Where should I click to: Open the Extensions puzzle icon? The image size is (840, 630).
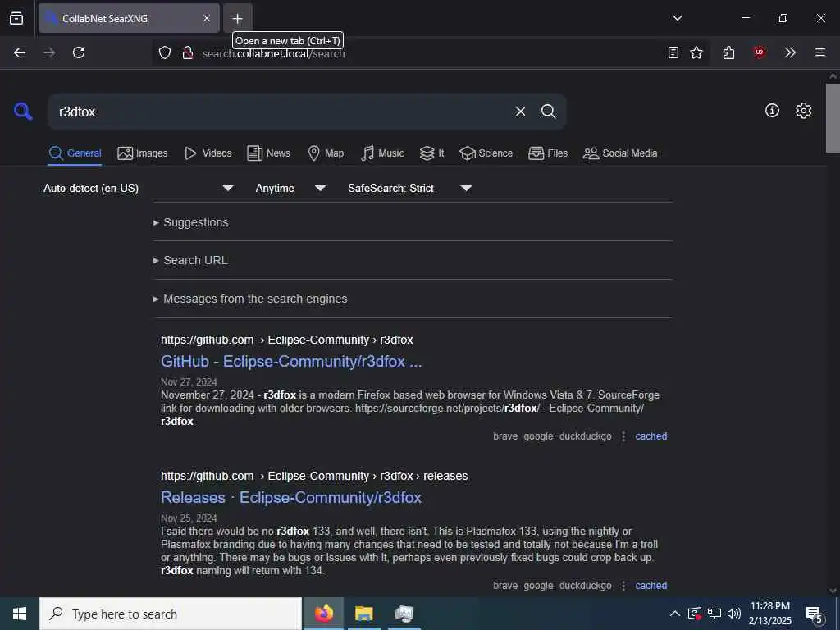(728, 52)
